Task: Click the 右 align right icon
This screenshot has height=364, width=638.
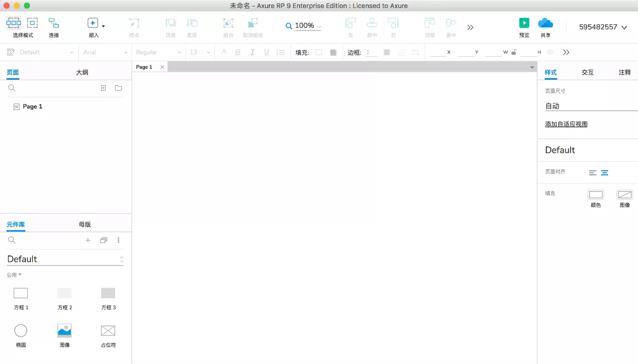Action: (393, 23)
